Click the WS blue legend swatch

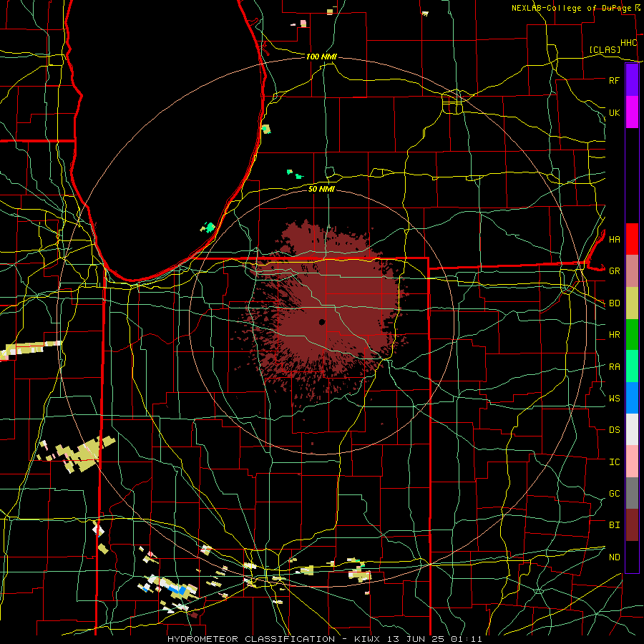(x=632, y=398)
